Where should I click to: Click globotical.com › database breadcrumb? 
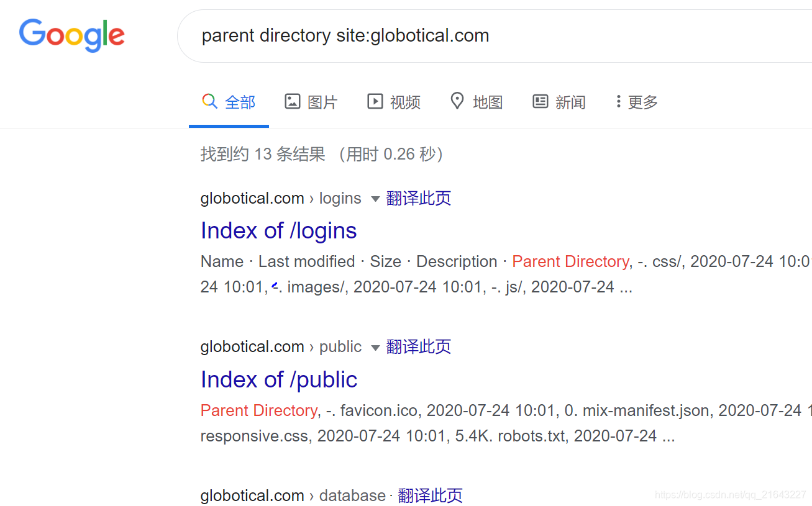[x=293, y=495]
